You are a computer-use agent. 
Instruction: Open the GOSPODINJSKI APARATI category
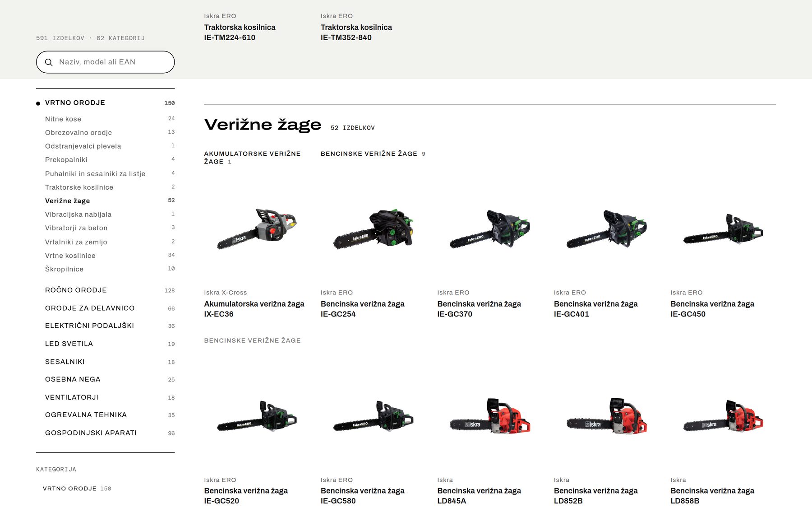coord(110,433)
